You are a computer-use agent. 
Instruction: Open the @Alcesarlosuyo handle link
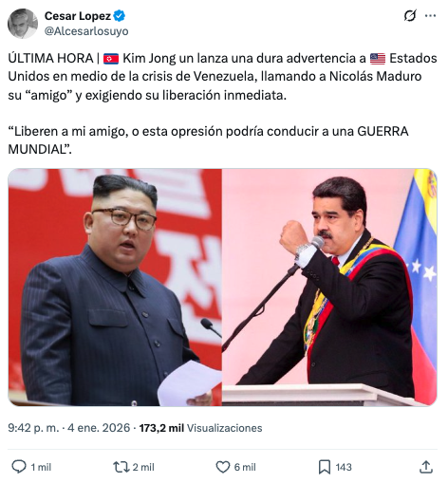point(86,31)
